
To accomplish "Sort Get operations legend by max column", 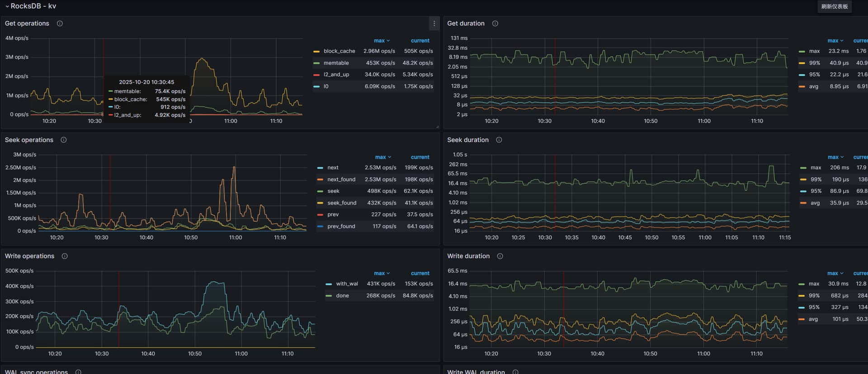I will [x=381, y=41].
